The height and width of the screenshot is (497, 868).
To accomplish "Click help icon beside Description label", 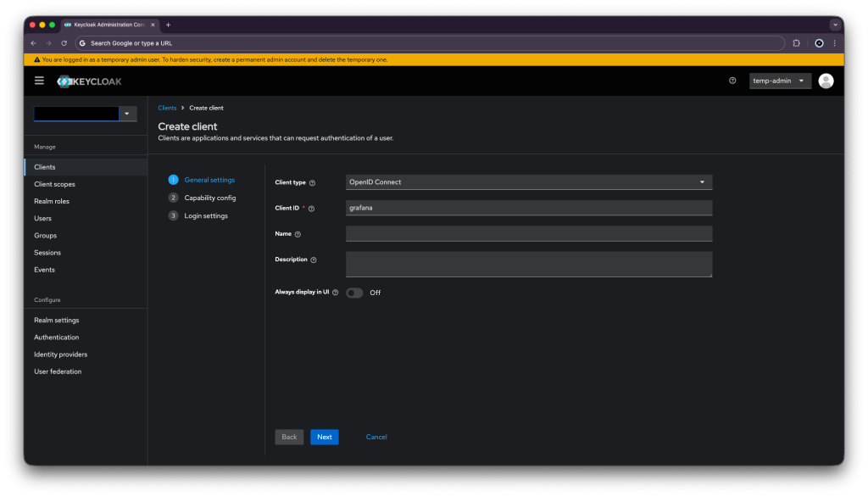I will point(314,260).
